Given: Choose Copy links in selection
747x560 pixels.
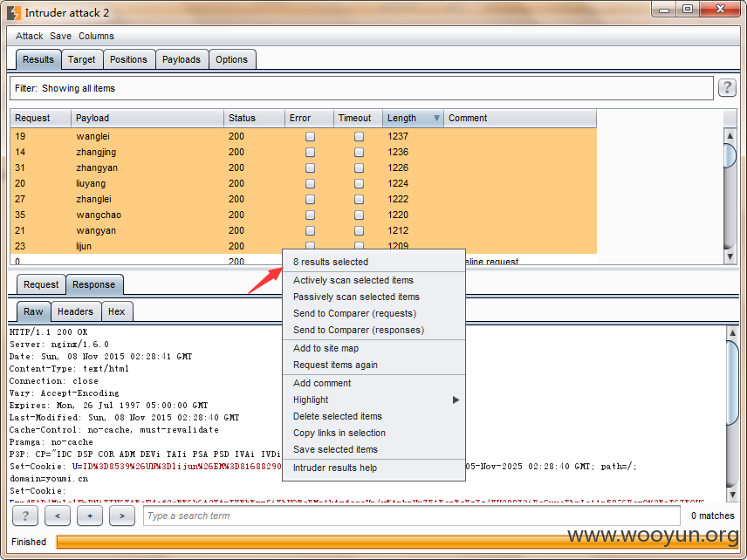Looking at the screenshot, I should pyautogui.click(x=374, y=434).
